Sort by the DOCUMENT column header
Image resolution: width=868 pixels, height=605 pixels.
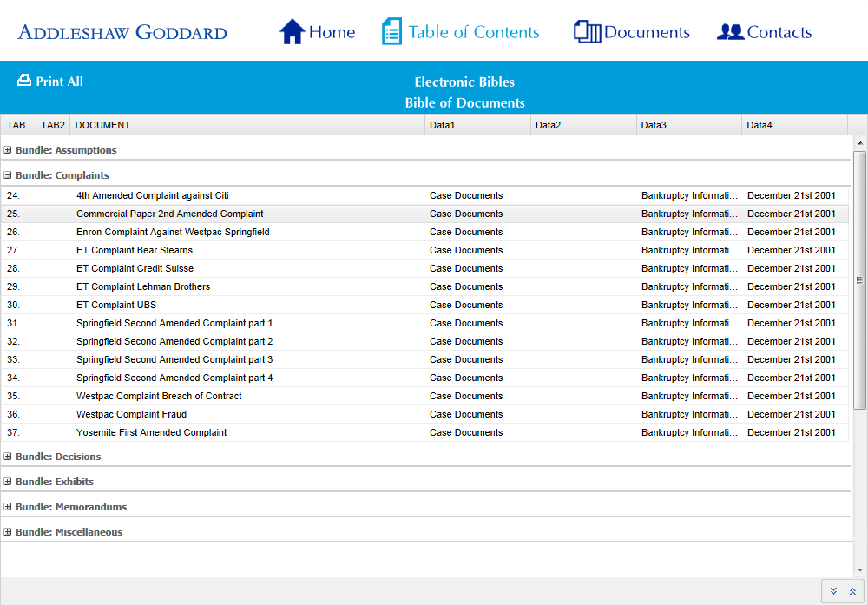(x=247, y=125)
